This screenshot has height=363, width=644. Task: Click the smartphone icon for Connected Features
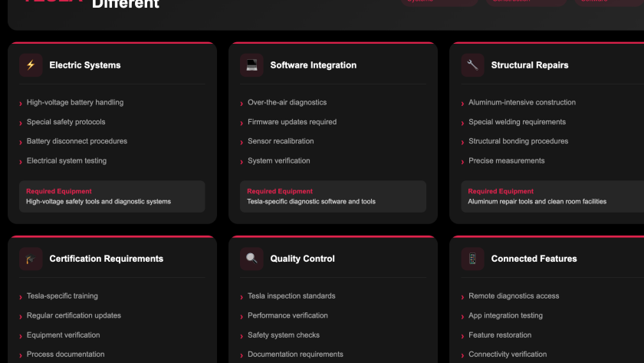point(472,259)
